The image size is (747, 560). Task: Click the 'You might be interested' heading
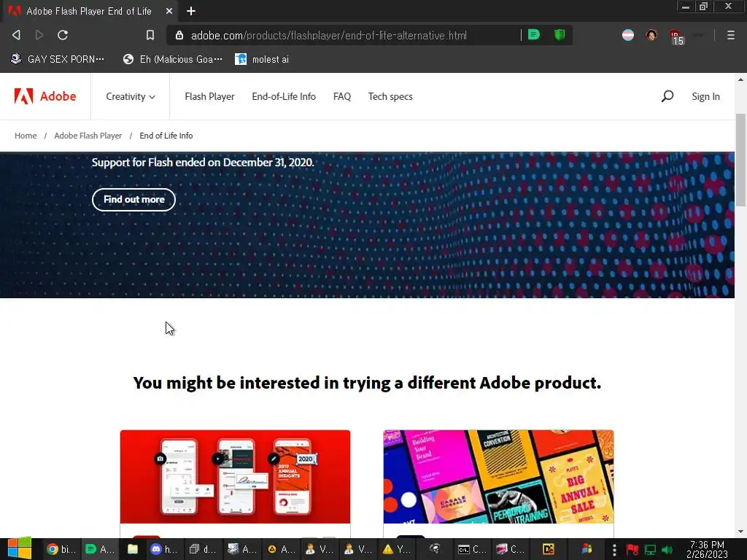click(x=367, y=382)
